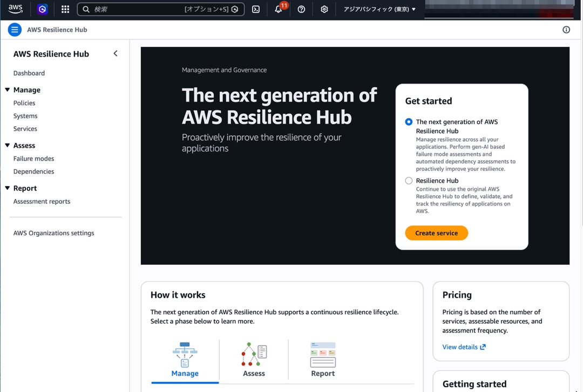
Task: Click the external link icon beside View details
Action: click(483, 347)
